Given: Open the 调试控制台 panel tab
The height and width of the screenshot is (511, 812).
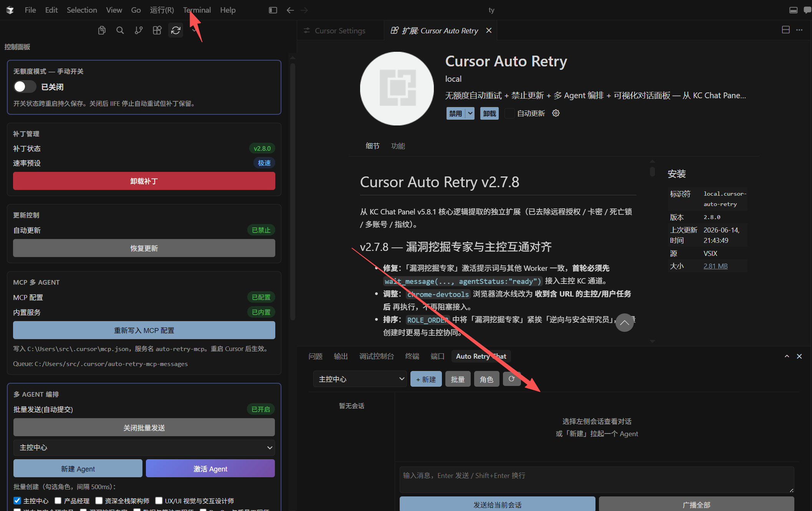Looking at the screenshot, I should pos(377,356).
